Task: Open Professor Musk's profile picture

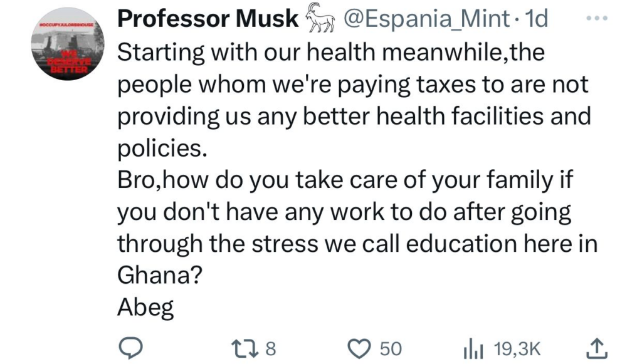Action: [x=65, y=51]
